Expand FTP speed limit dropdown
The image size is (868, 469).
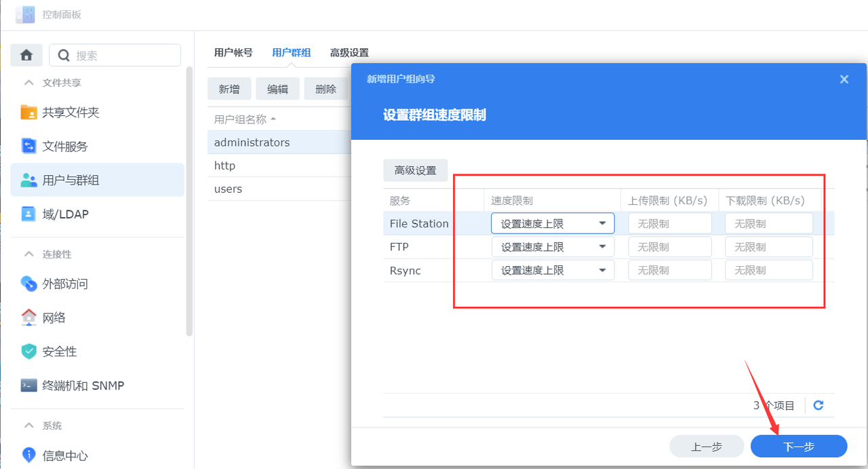(x=602, y=247)
